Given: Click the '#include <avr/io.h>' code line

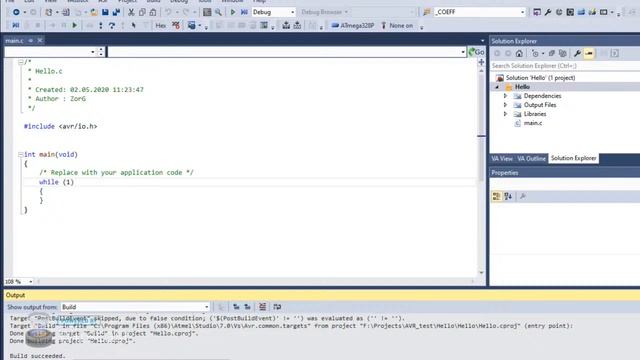Looking at the screenshot, I should 60,127.
